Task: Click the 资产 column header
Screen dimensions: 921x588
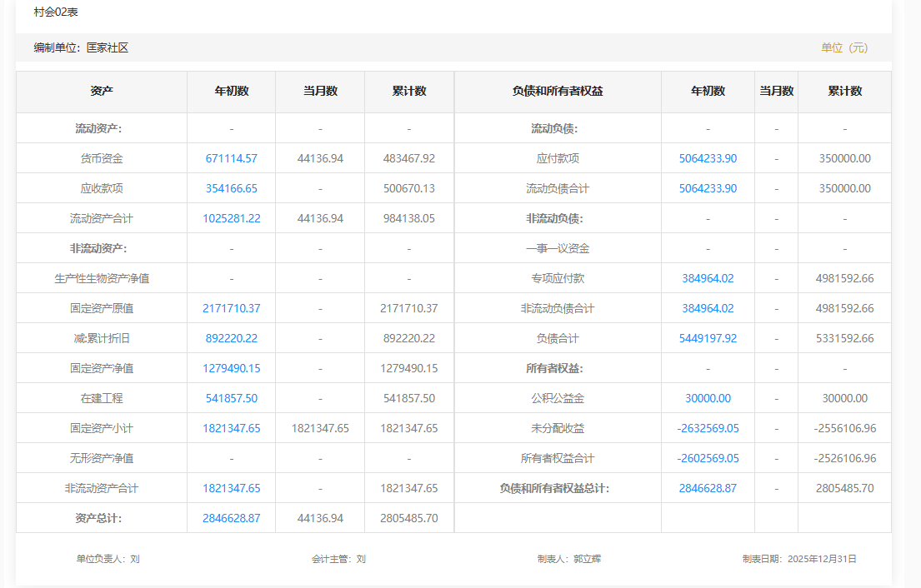Action: [102, 91]
